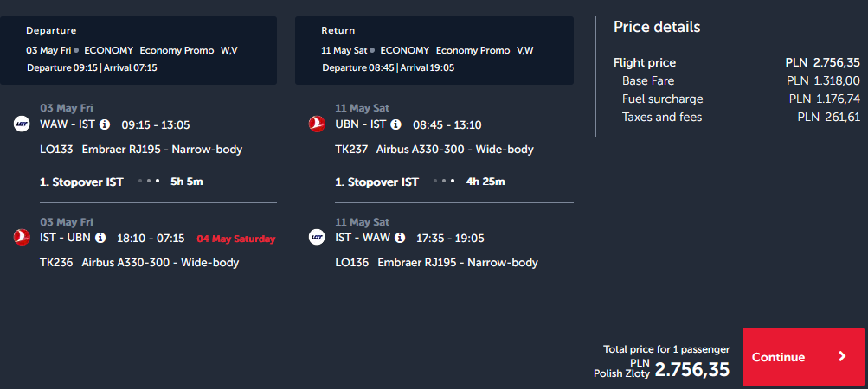
Task: Click the Fuel surcharge price row
Action: 741,99
